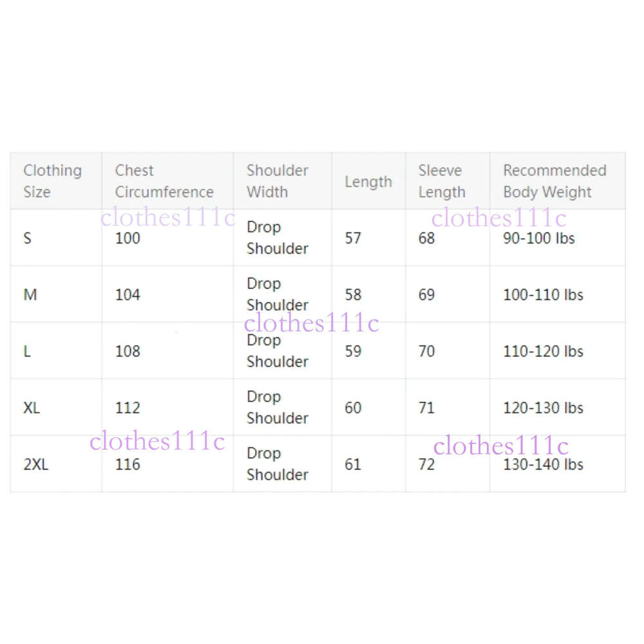Select the 90-100 lbs weight cell

(538, 238)
